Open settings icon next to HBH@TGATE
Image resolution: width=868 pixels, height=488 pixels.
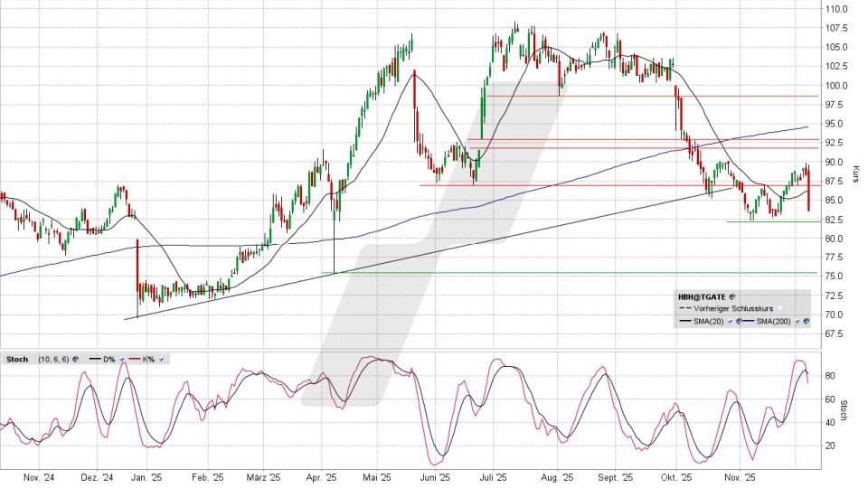click(x=732, y=296)
